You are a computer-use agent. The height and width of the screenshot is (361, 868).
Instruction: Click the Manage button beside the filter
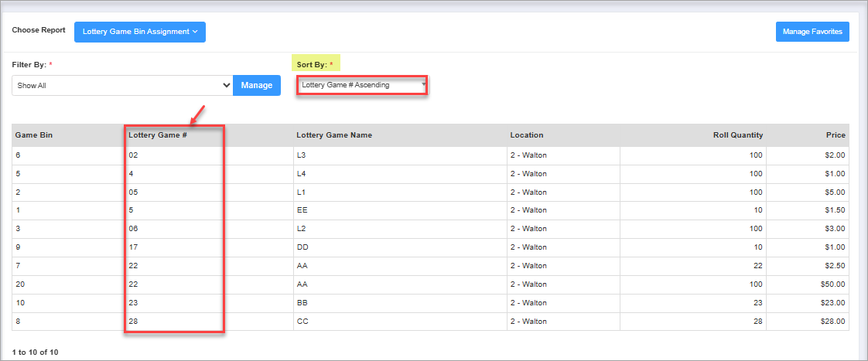(256, 85)
